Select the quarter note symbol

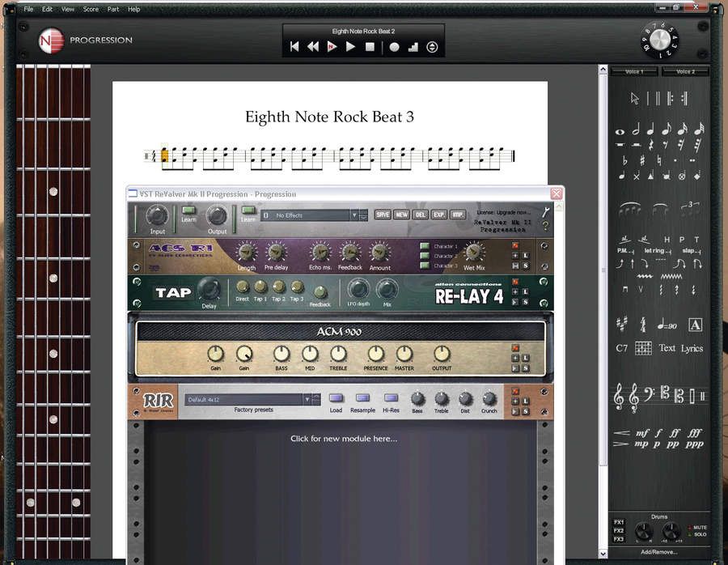651,130
